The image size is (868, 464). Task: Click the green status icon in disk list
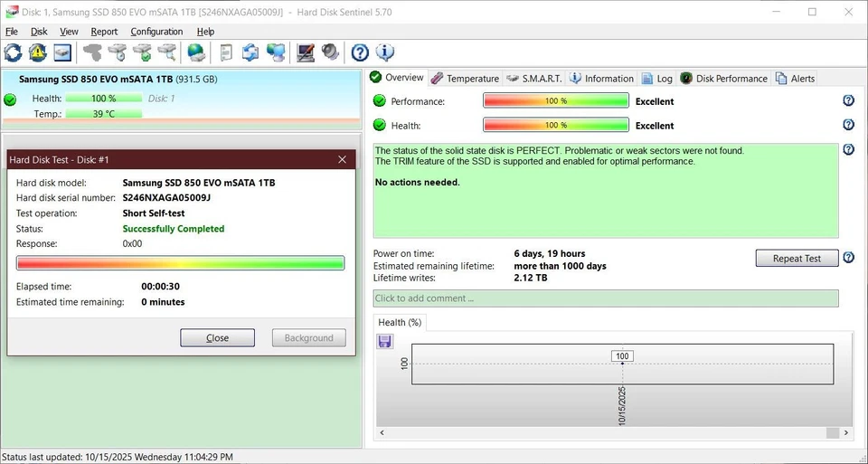point(10,100)
